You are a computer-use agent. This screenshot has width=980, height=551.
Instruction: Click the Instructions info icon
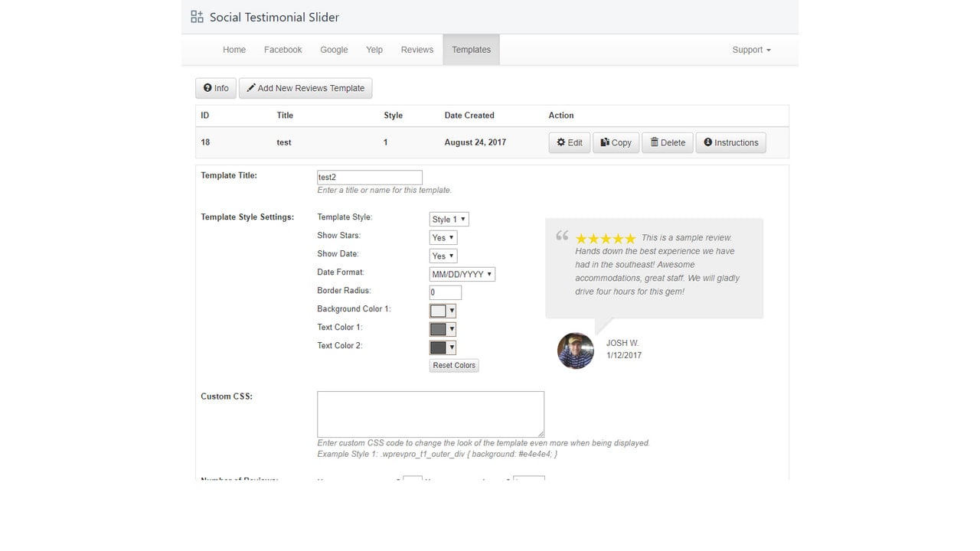[x=708, y=142]
